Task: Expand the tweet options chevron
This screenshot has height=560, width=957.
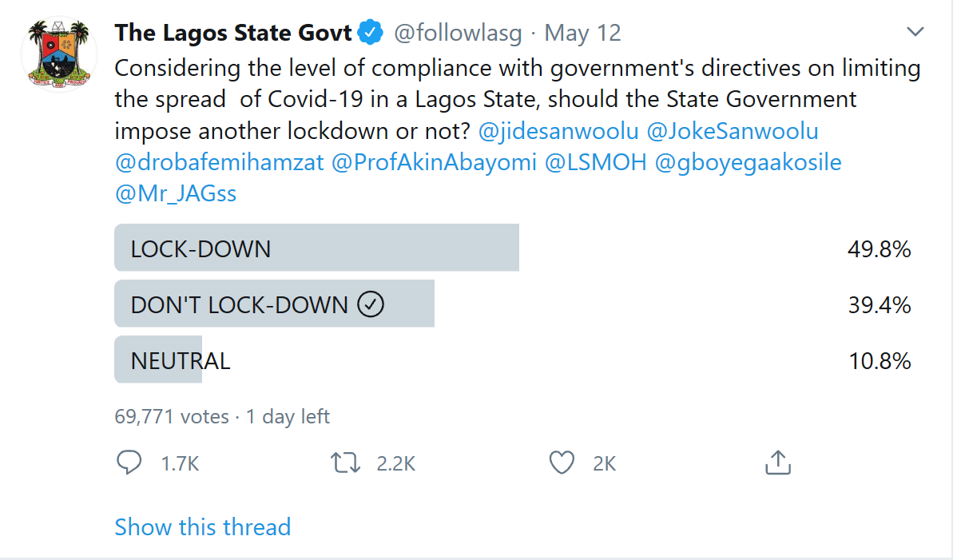Action: 915,33
